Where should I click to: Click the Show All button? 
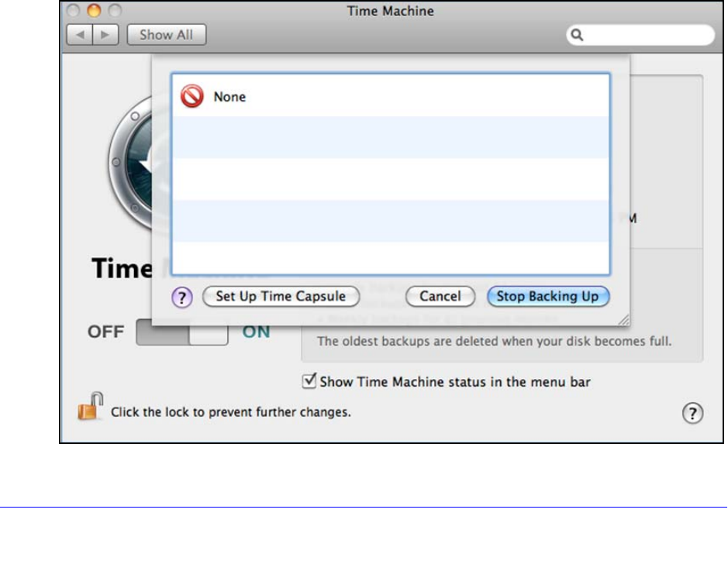(167, 35)
